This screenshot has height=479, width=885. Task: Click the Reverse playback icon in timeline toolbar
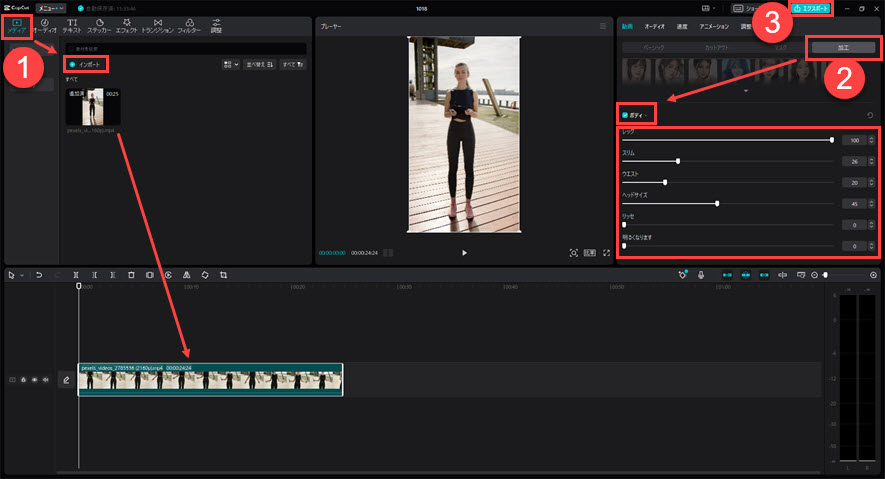(x=168, y=275)
